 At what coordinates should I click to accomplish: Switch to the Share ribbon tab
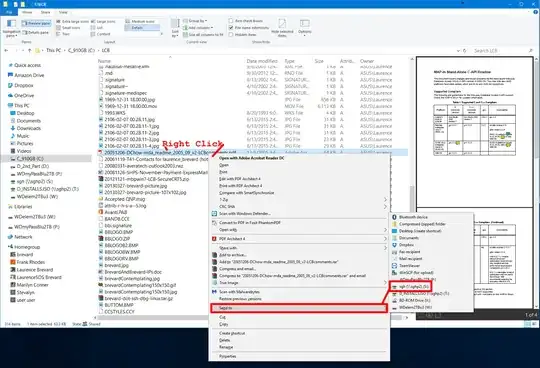coord(45,12)
